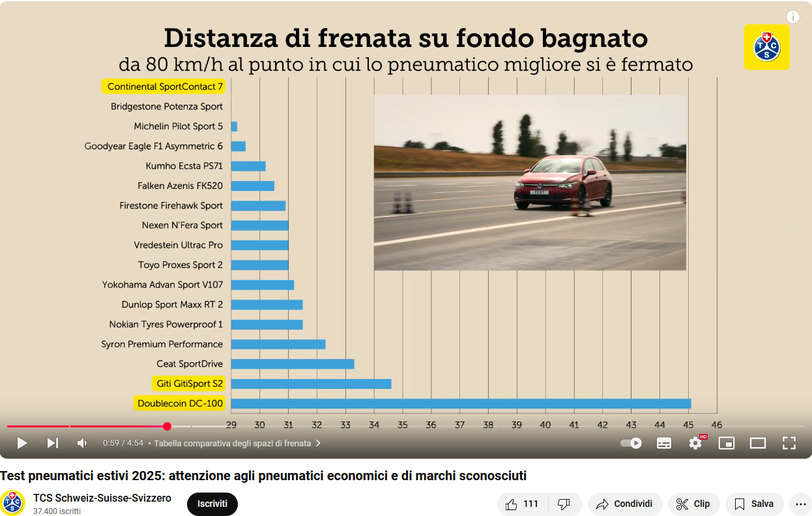Open the TCS channel avatar
Image resolution: width=812 pixels, height=516 pixels.
click(13, 503)
